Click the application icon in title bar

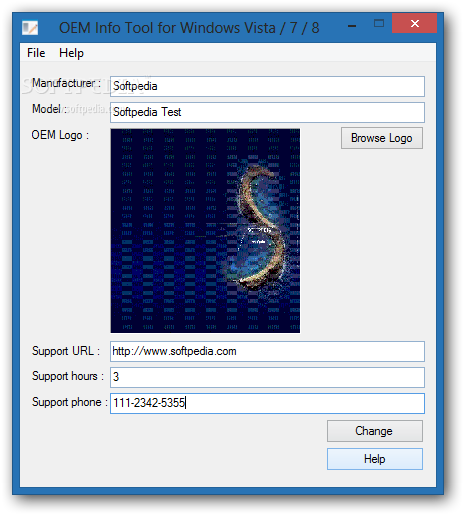(x=30, y=28)
